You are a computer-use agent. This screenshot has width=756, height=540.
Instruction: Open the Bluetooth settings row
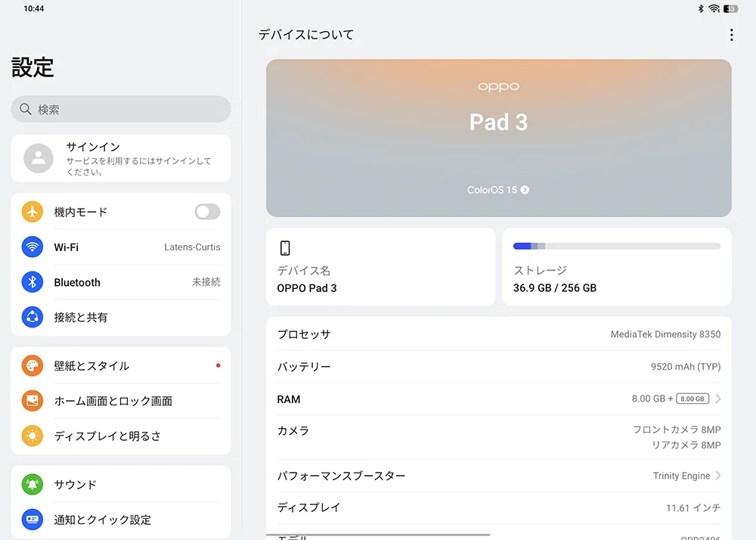[121, 282]
